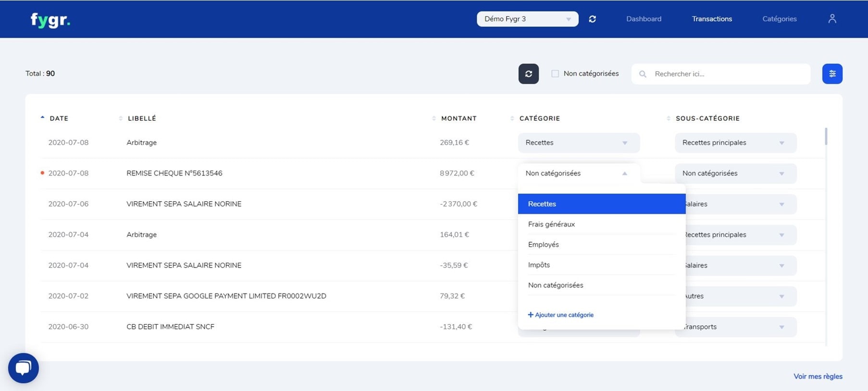Go to the Catégories tab
This screenshot has height=391, width=868.
point(779,19)
